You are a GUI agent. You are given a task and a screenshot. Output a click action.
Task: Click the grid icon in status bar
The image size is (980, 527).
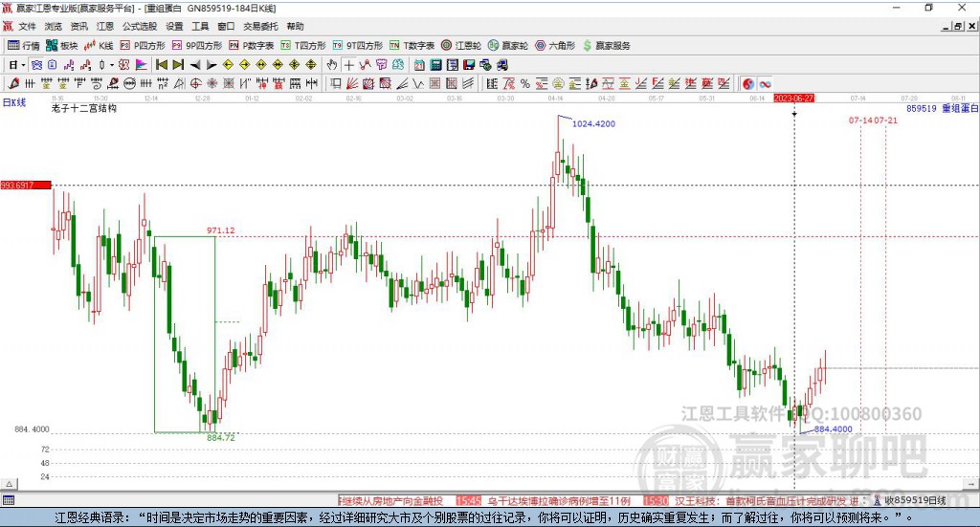(8, 500)
